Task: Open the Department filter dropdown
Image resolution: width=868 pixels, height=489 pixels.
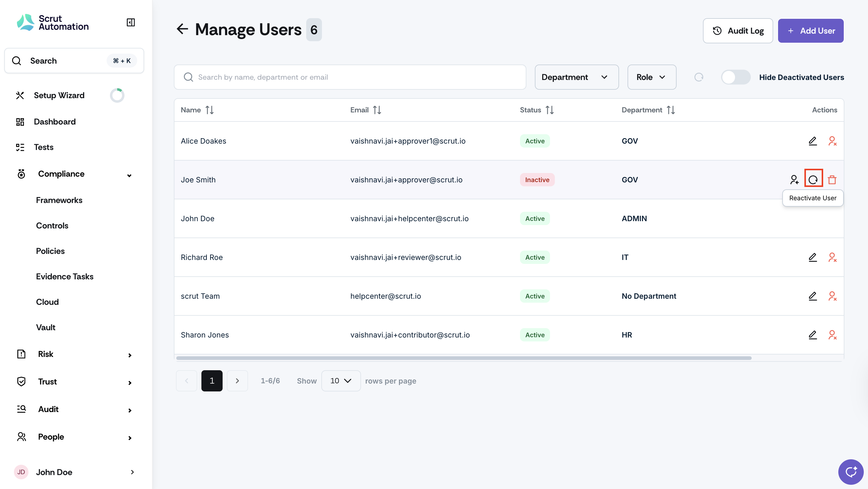Action: [x=577, y=77]
